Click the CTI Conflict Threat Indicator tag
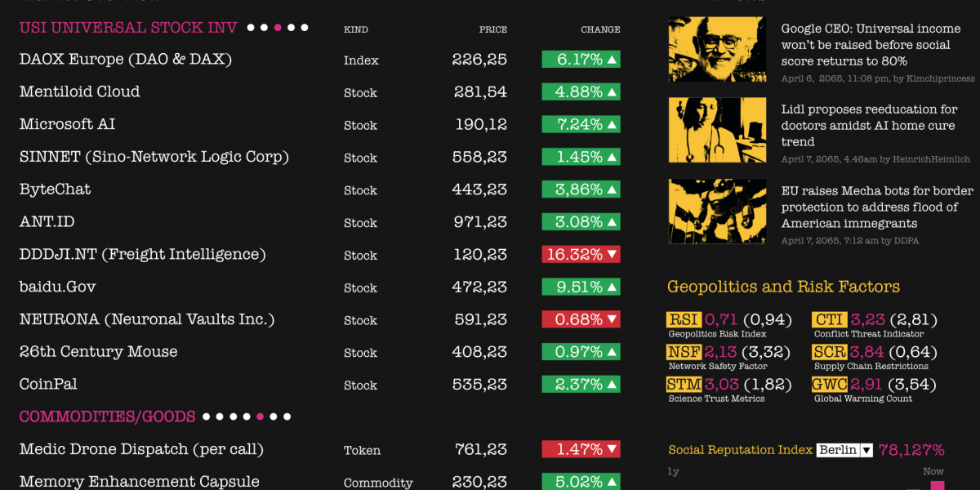The height and width of the screenshot is (490, 980). (x=829, y=319)
